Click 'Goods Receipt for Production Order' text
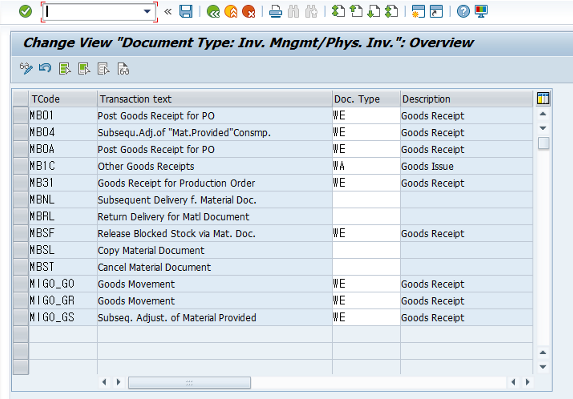573x399 pixels. [x=176, y=183]
